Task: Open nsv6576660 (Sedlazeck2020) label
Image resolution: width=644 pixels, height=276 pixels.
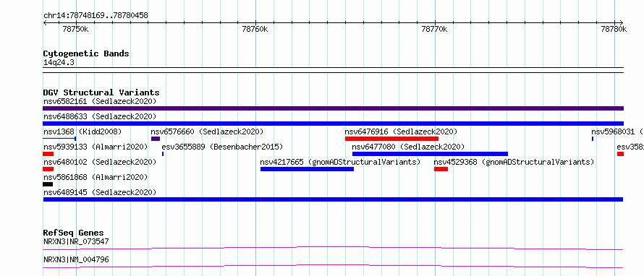Action: [207, 131]
